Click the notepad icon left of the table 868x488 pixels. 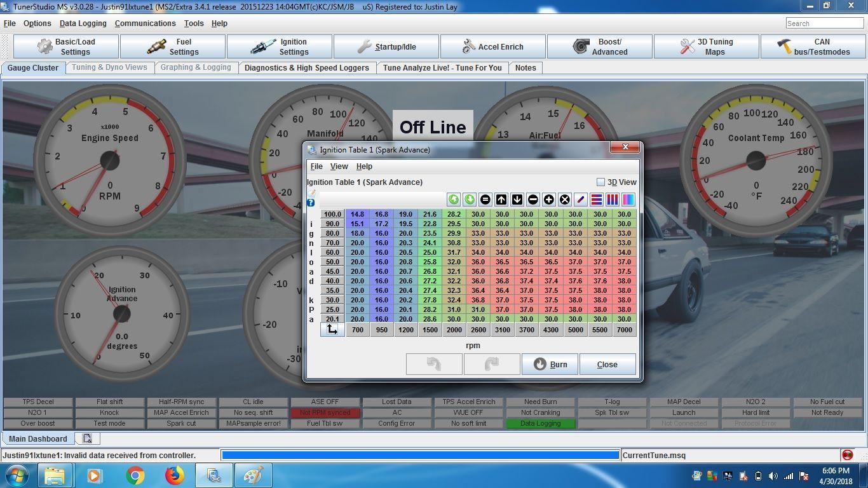pyautogui.click(x=311, y=193)
